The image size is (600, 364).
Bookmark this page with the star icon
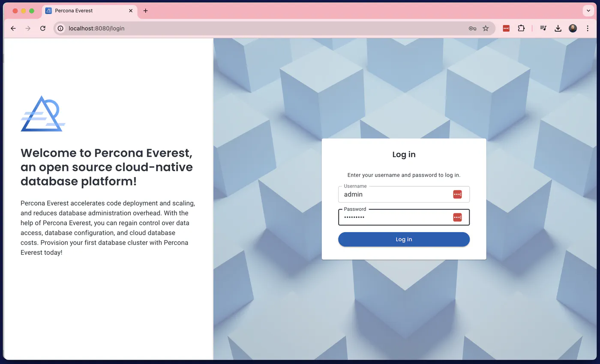point(486,28)
